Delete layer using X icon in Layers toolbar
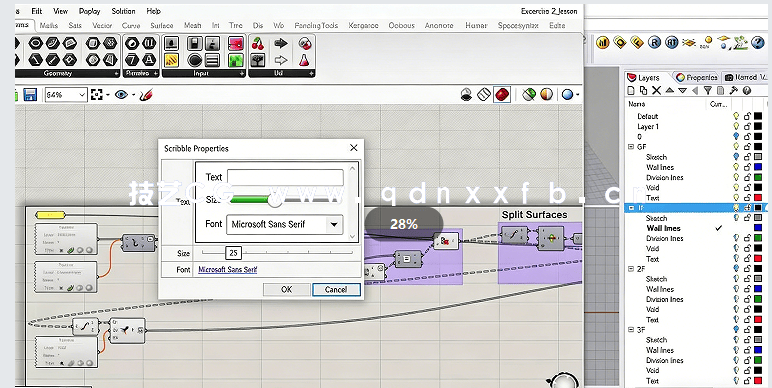This screenshot has height=388, width=772. [656, 90]
